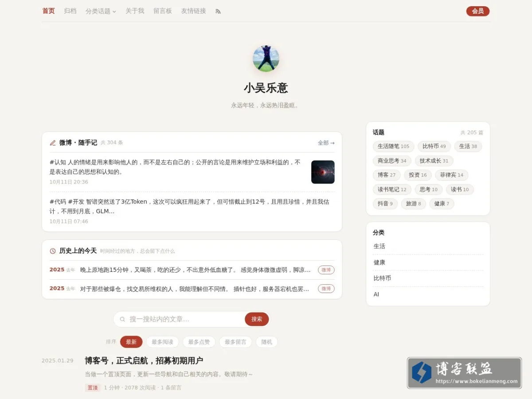Open the #代码 #开发 microblog post
Screen dimensions: 532x399
189,207
